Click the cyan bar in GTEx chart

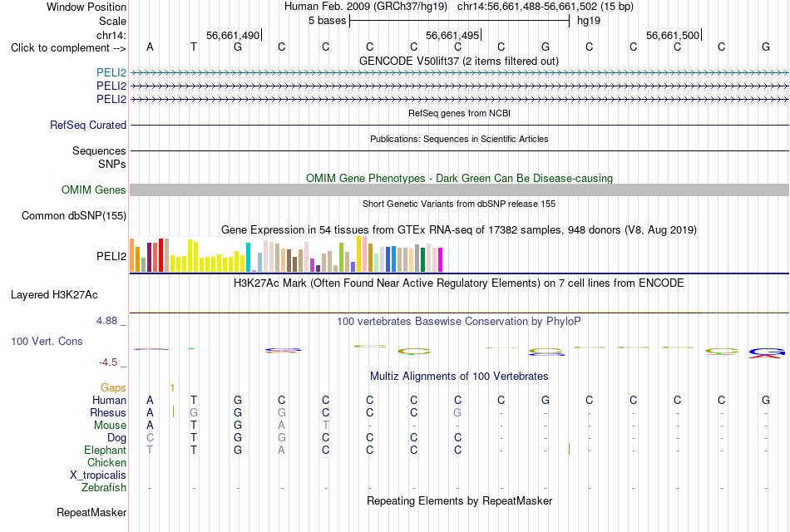248,258
